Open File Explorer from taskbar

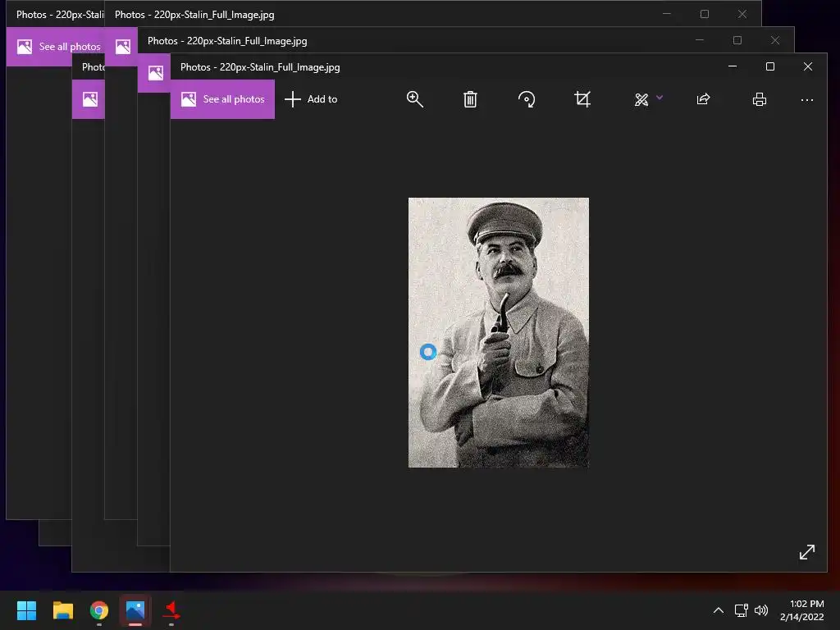coord(62,610)
